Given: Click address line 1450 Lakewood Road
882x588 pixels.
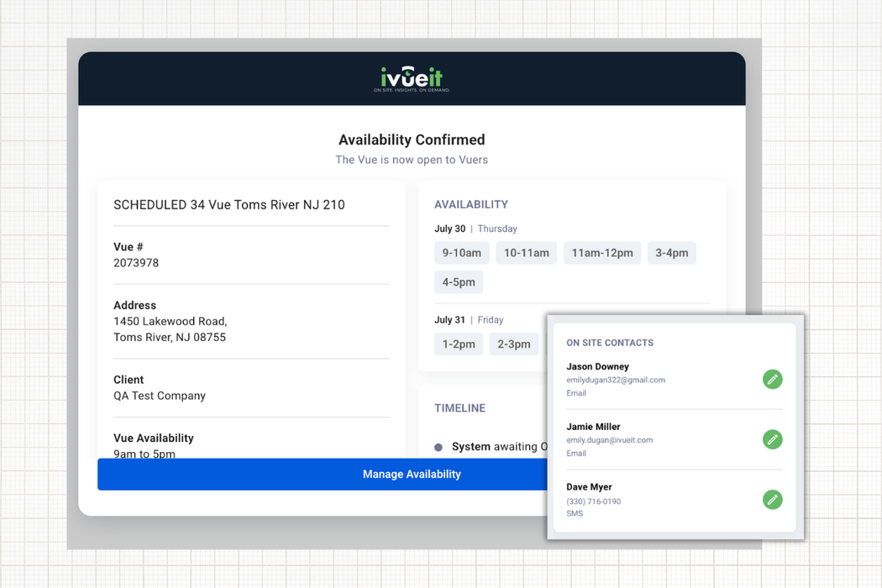Looking at the screenshot, I should (x=171, y=321).
